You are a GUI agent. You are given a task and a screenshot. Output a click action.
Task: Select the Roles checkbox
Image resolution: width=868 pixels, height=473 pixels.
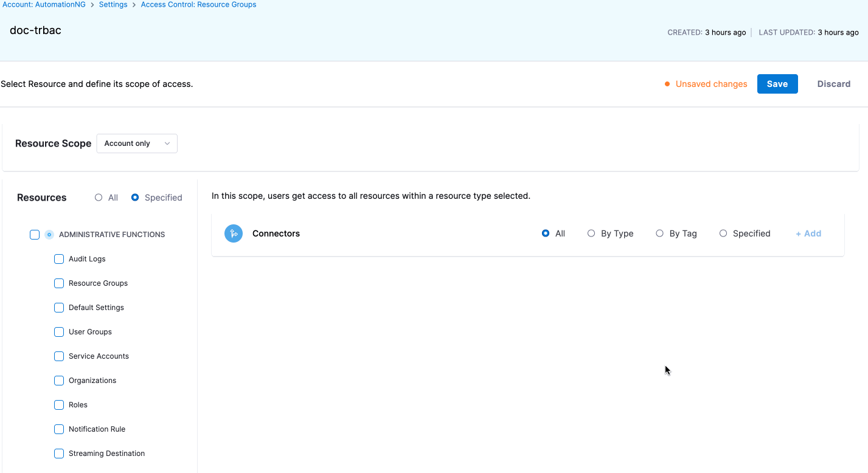(x=59, y=405)
